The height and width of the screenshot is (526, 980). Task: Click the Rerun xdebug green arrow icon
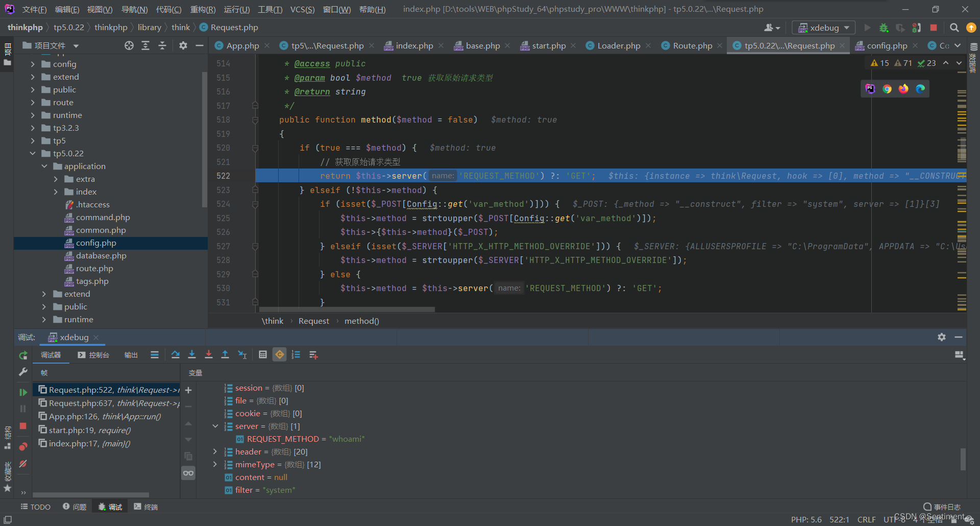pos(23,355)
